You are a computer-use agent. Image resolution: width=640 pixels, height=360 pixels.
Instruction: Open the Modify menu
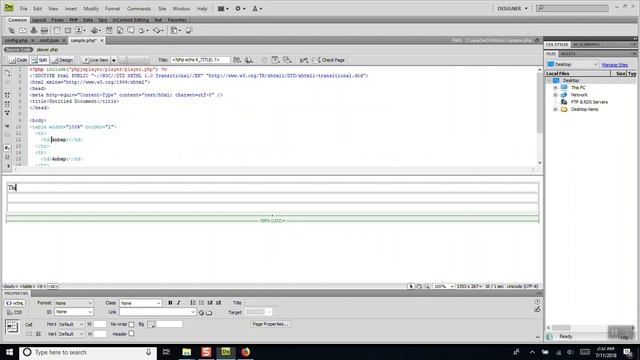[91, 9]
